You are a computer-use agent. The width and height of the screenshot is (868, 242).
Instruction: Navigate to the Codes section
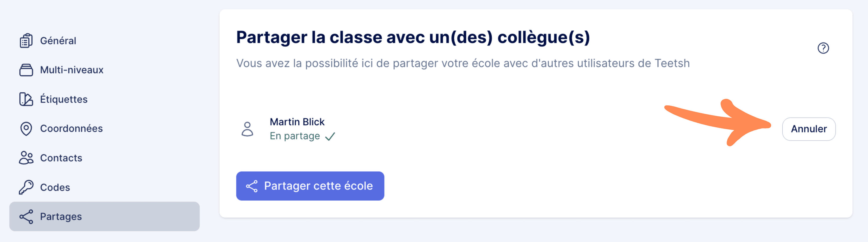point(55,187)
